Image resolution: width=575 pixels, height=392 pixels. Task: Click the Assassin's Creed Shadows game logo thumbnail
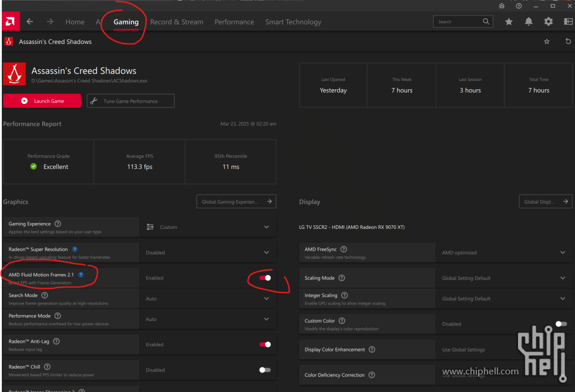coord(14,74)
